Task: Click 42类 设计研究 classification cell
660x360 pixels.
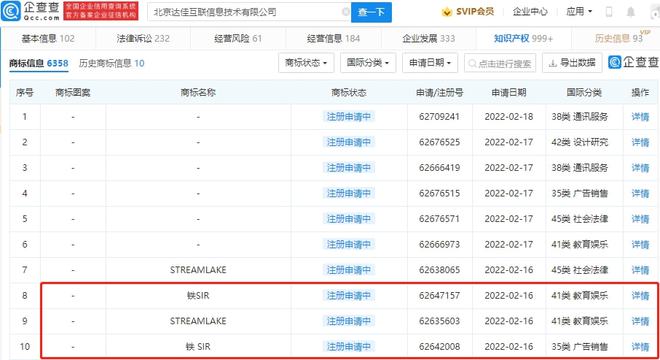Action: 580,142
